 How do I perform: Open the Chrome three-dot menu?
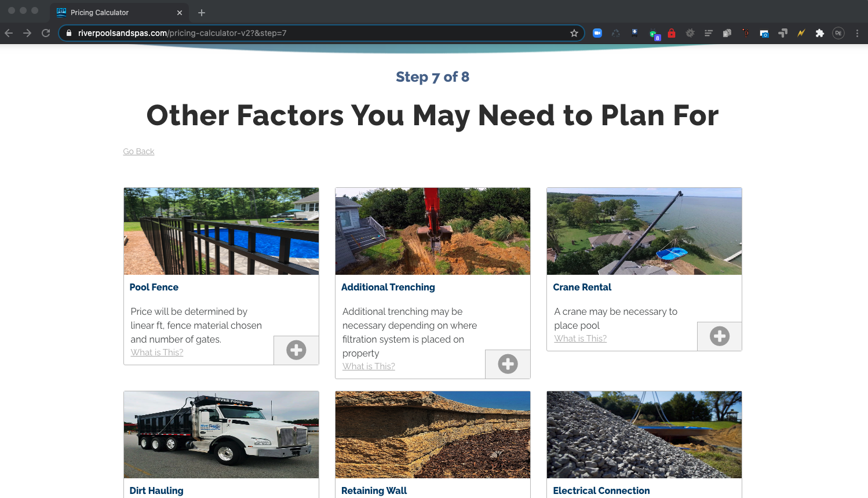pos(857,33)
